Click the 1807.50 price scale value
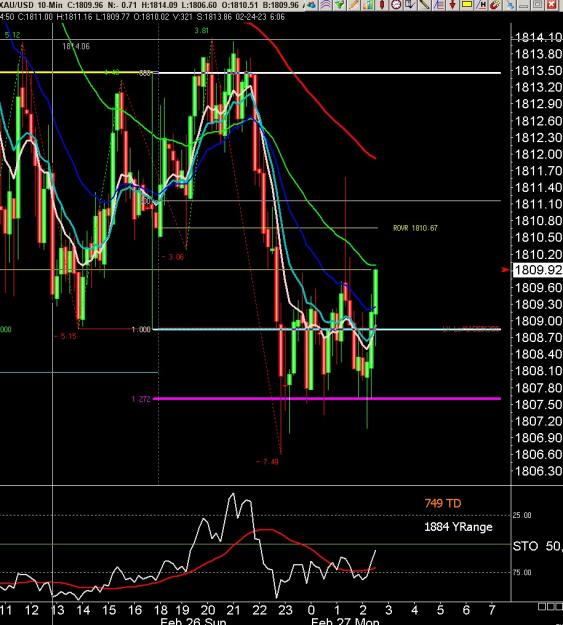This screenshot has width=563, height=625. (538, 405)
